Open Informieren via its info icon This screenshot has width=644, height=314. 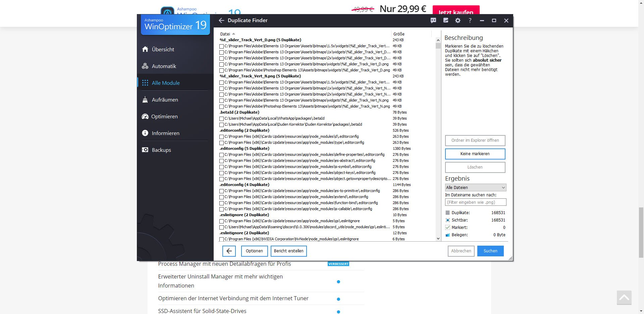(x=145, y=133)
